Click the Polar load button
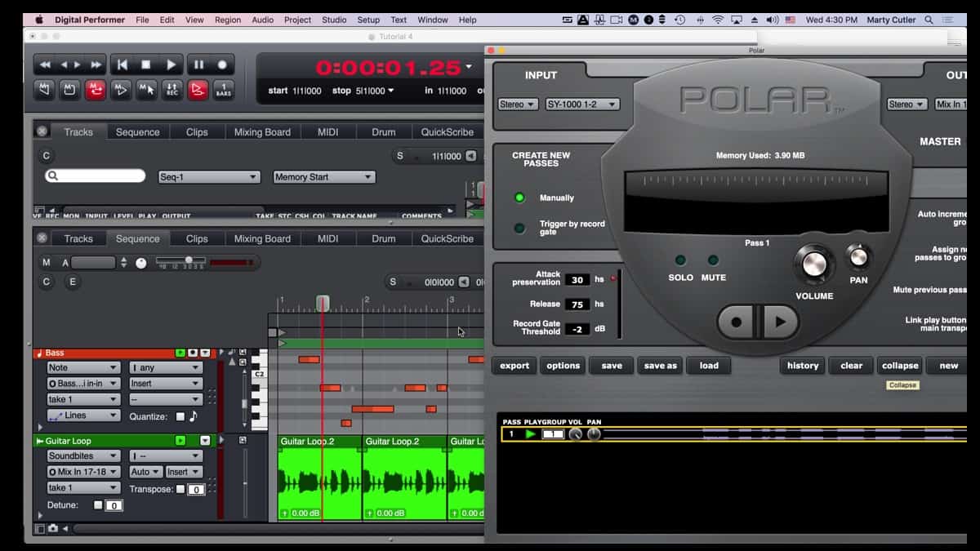The image size is (980, 551). point(709,366)
